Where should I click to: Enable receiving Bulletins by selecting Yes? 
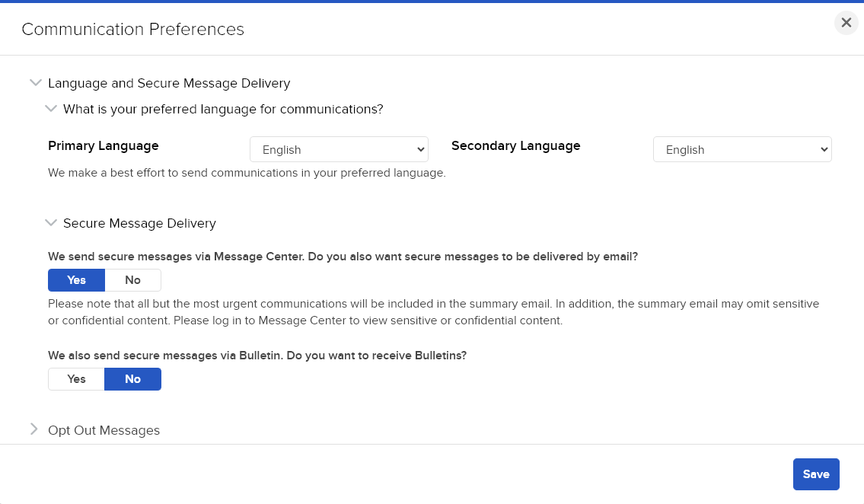(x=76, y=378)
